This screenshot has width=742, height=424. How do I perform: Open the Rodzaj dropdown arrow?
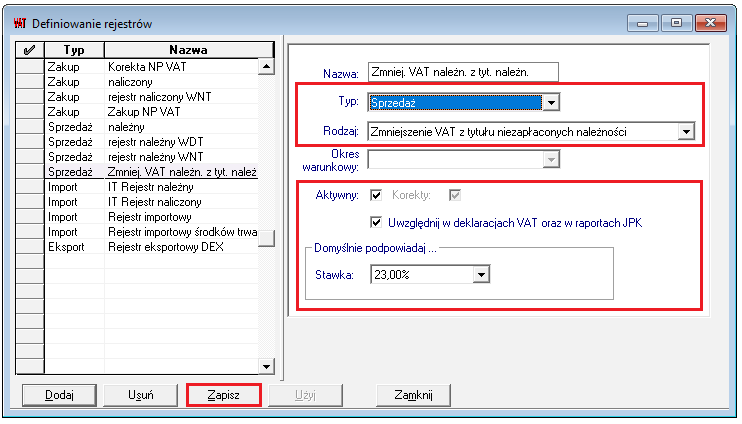tap(686, 132)
